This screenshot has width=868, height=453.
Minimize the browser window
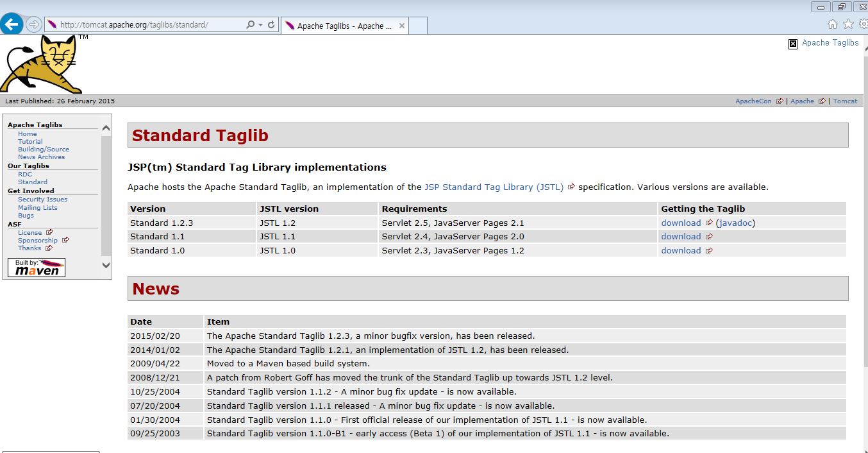(x=821, y=7)
